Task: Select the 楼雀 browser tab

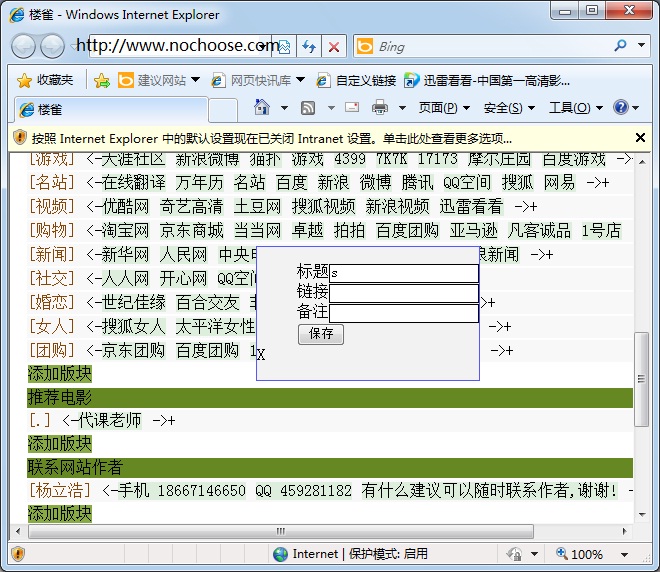Action: (111, 109)
